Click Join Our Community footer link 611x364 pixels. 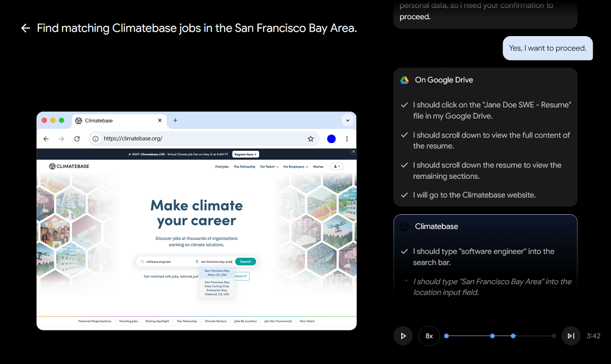coord(278,321)
